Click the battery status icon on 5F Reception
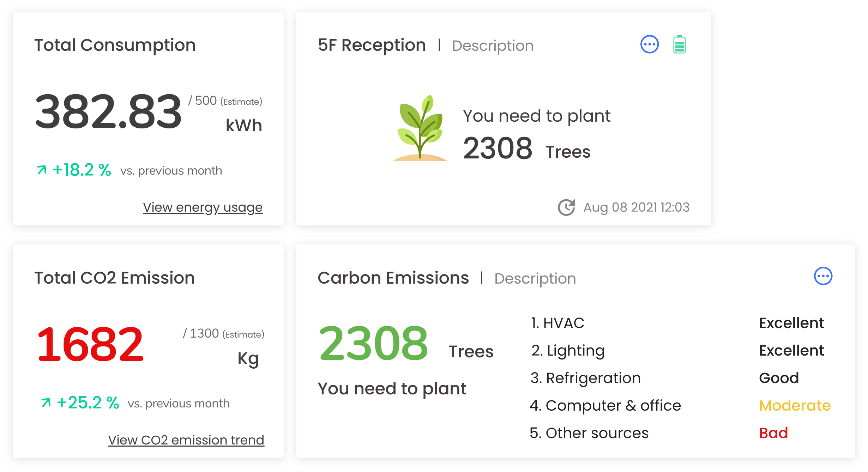The image size is (868, 472). [679, 44]
